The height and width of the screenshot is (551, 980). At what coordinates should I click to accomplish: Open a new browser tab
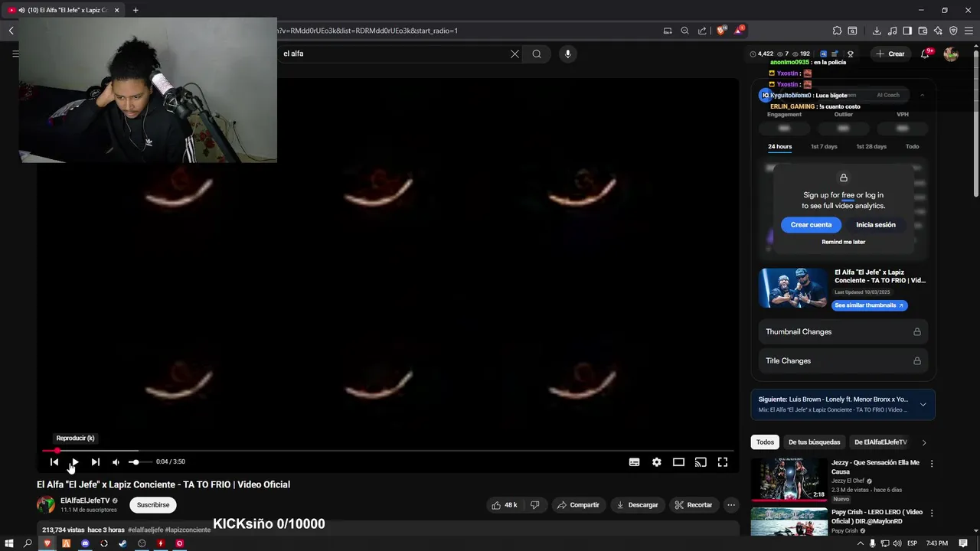136,10
